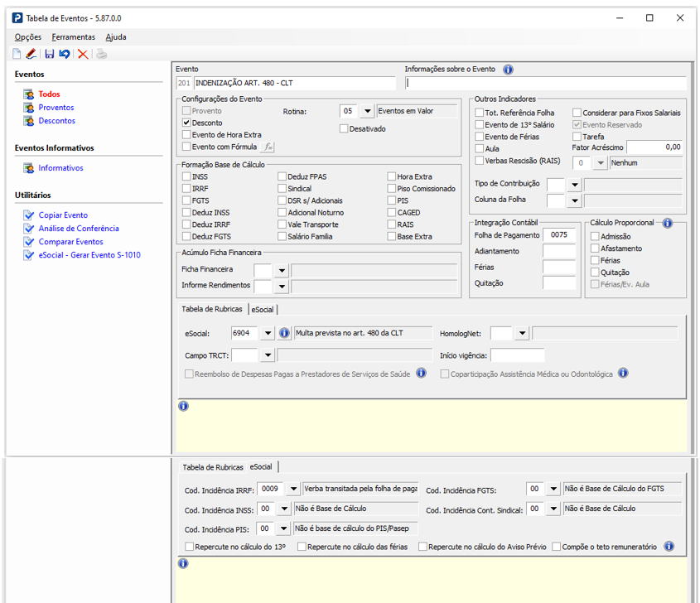Click the formula fx icon
This screenshot has width=700, height=603.
point(268,147)
